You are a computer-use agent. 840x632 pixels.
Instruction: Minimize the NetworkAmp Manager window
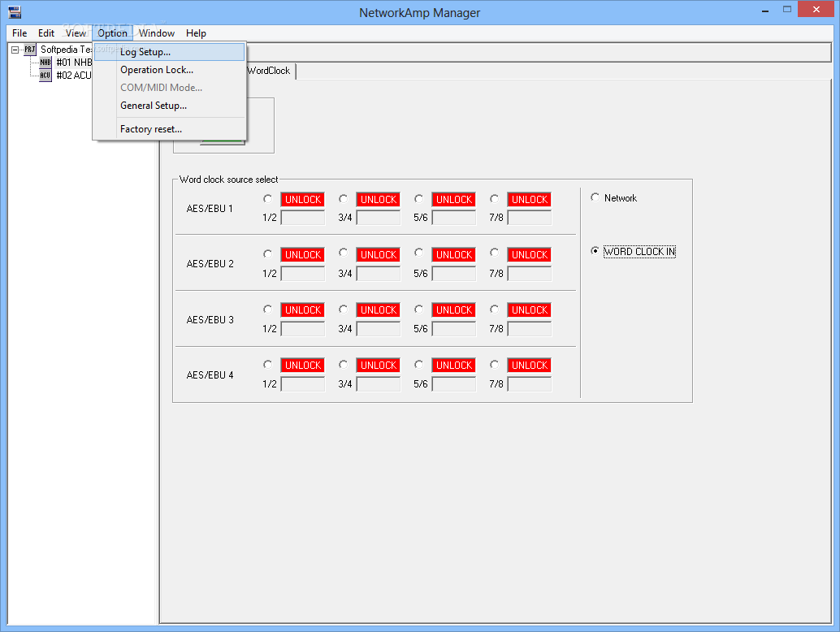tap(765, 11)
